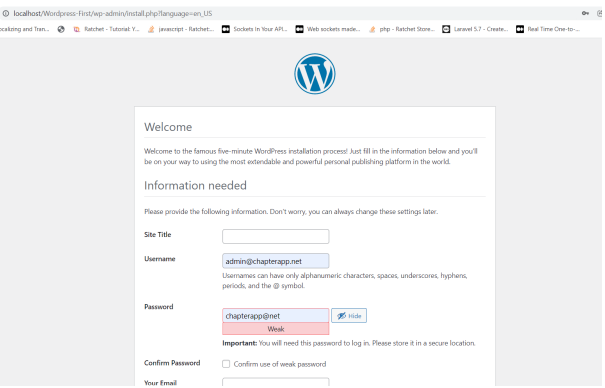Click the 'Confirm Password' label
Image resolution: width=605 pixels, height=388 pixels.
[172, 363]
